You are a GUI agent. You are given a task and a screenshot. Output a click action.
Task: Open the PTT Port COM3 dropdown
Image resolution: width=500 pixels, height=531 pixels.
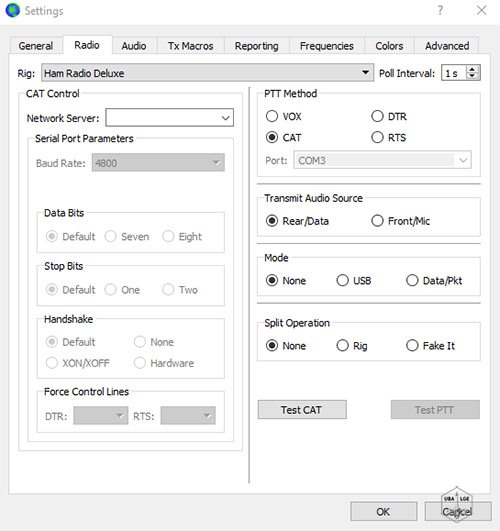coord(382,160)
